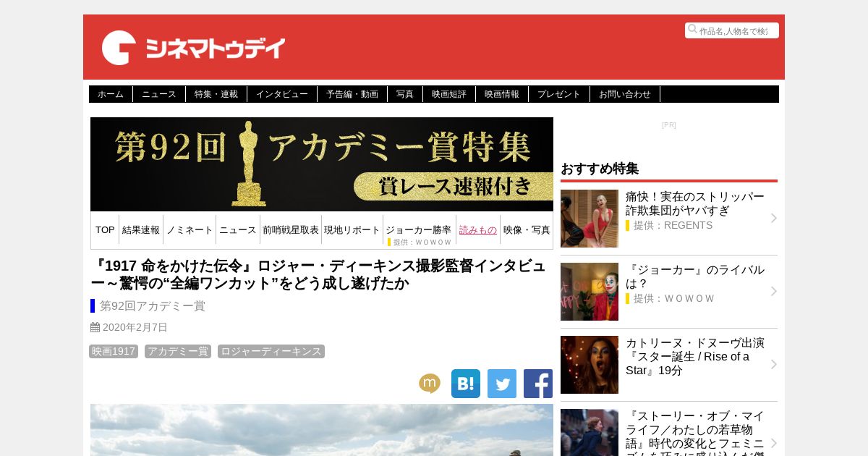Open the Catherine Deneuve story thumbnail
The height and width of the screenshot is (456, 868).
(x=590, y=365)
